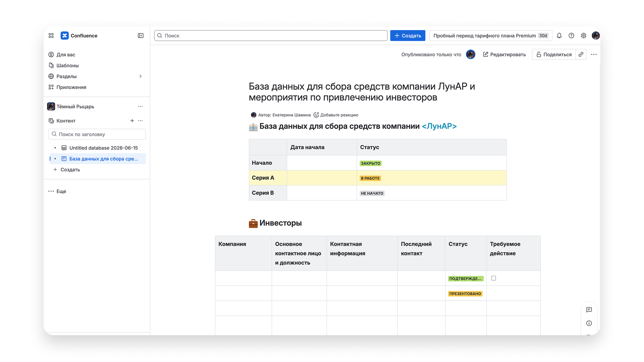Open Приложения in sidebar
This screenshot has width=644, height=362.
pos(97,87)
